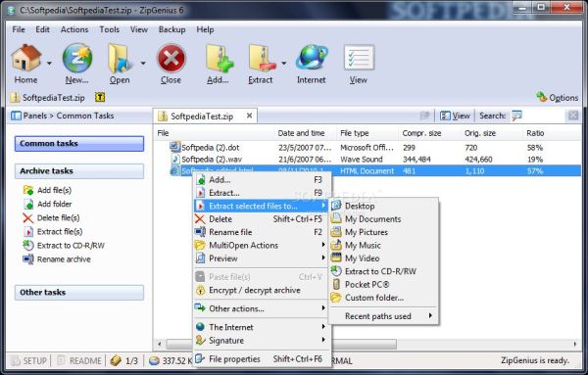The height and width of the screenshot is (375, 588).
Task: Sort by the Ratio column header
Action: [x=551, y=133]
